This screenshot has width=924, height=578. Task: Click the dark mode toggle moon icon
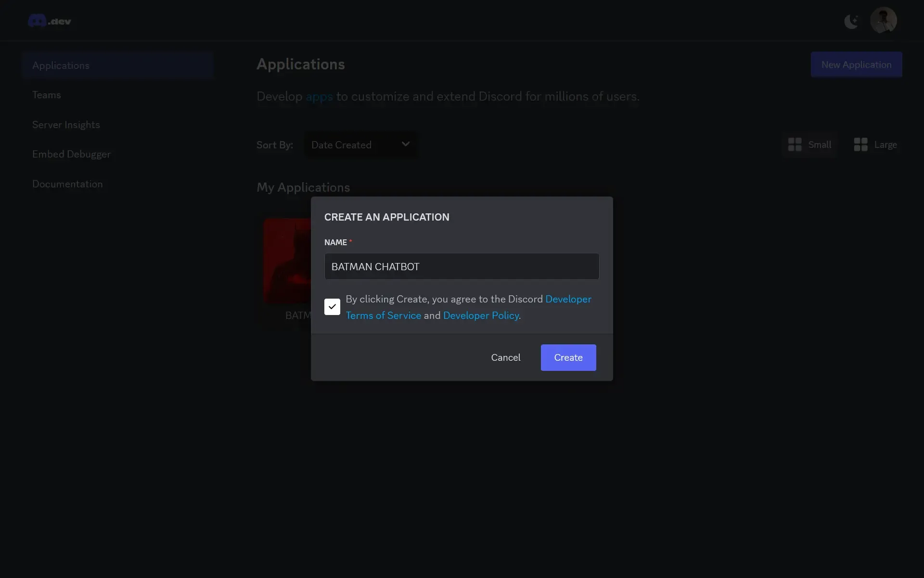(852, 20)
